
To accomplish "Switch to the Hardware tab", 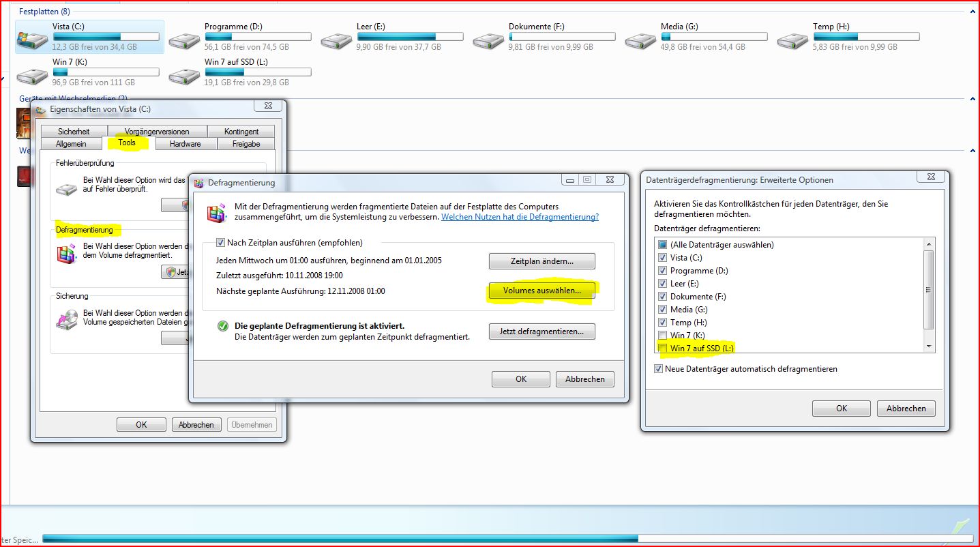I will [x=185, y=144].
